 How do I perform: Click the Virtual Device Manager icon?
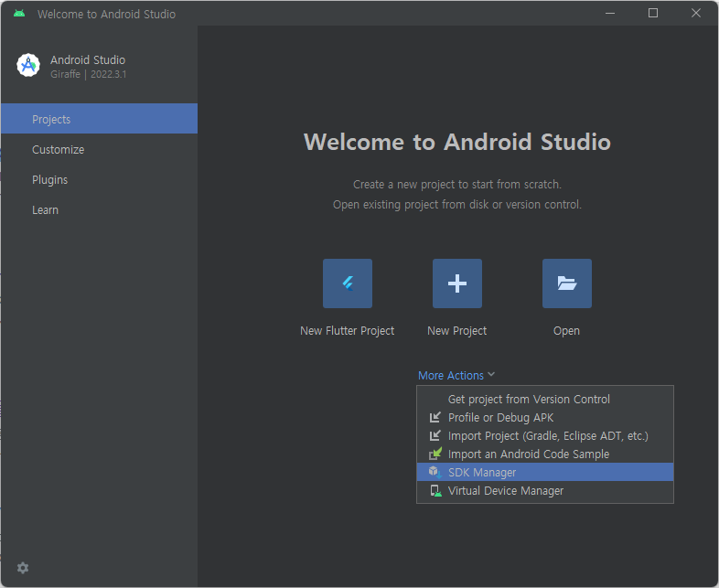point(435,491)
